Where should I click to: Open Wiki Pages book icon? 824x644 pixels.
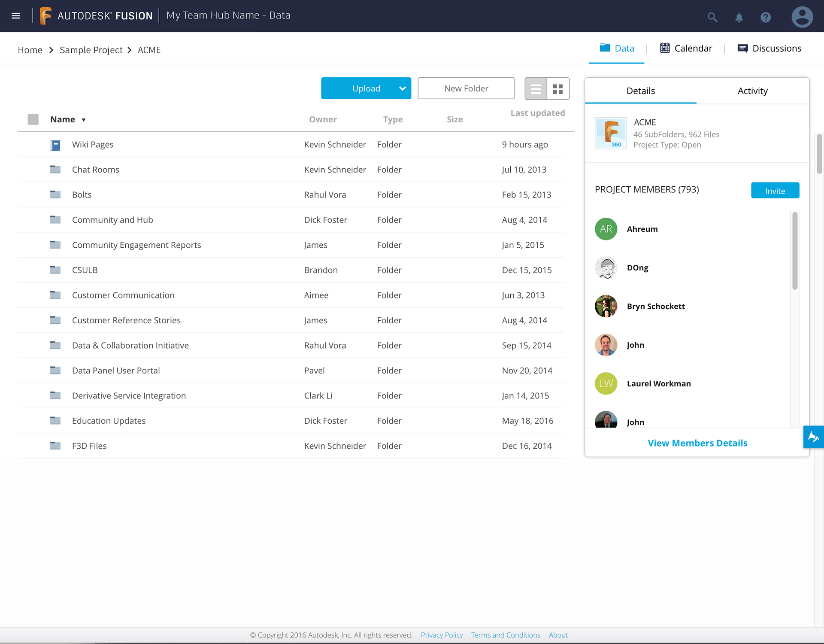[55, 145]
